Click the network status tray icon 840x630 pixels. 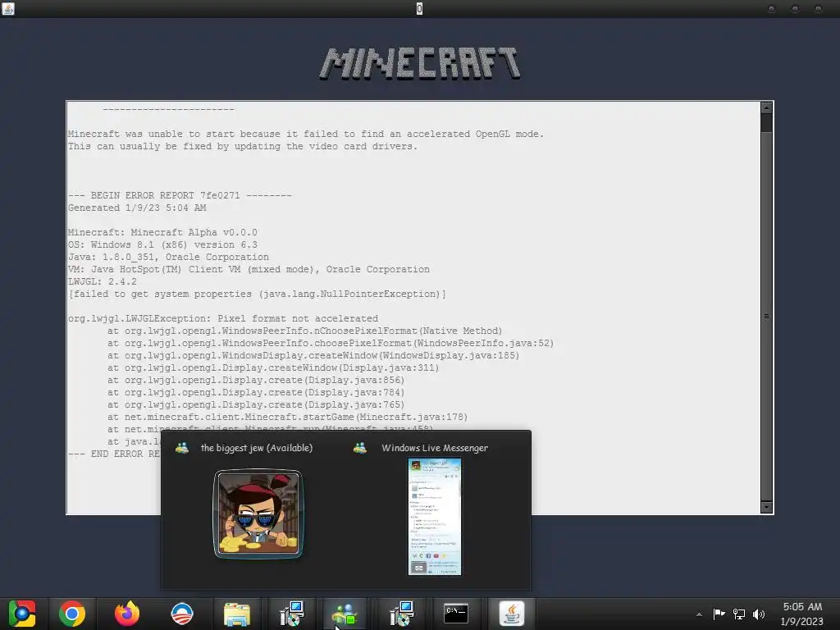coord(739,614)
